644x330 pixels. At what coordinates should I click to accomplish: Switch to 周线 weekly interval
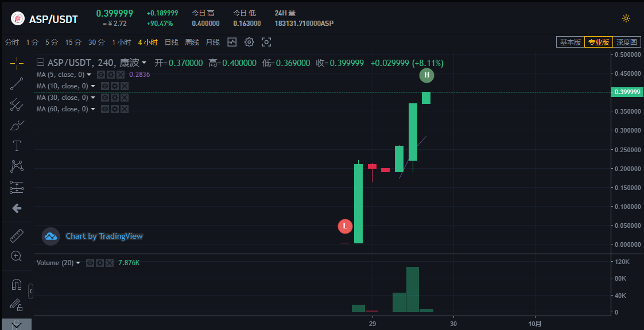(x=192, y=42)
